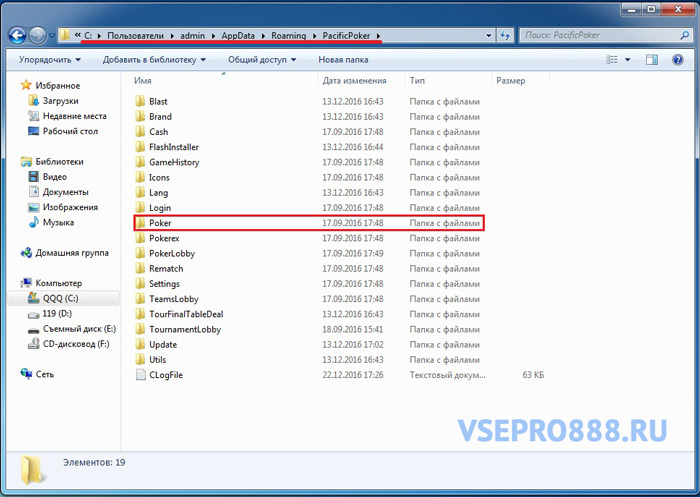The width and height of the screenshot is (700, 497).
Task: Select the Utils folder icon
Action: click(x=140, y=359)
